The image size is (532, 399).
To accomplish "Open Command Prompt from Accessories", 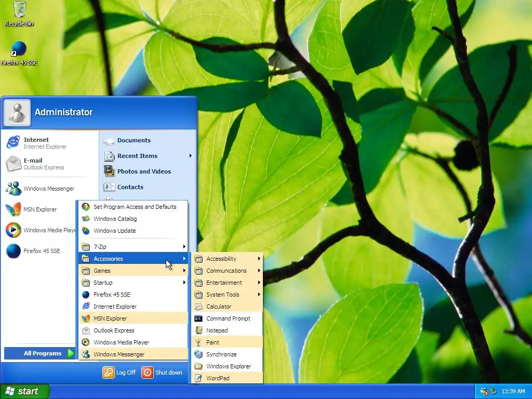I will coord(228,318).
